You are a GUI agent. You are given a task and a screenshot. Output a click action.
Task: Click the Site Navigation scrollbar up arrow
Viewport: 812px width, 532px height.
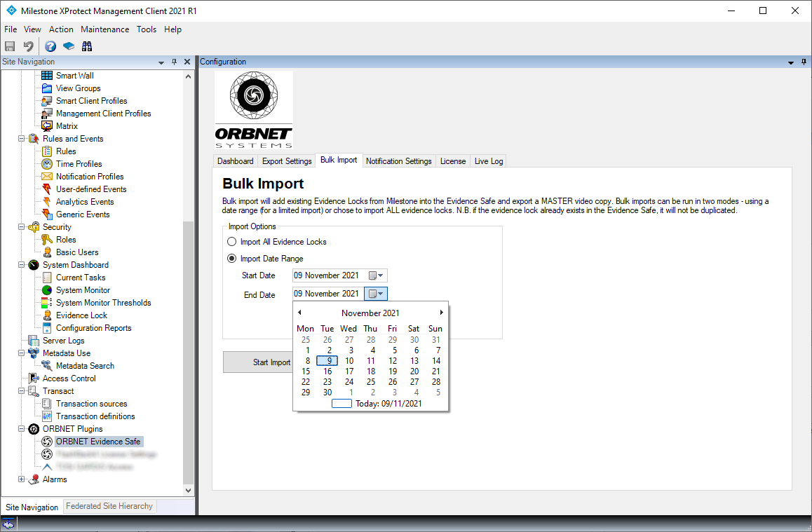(188, 76)
